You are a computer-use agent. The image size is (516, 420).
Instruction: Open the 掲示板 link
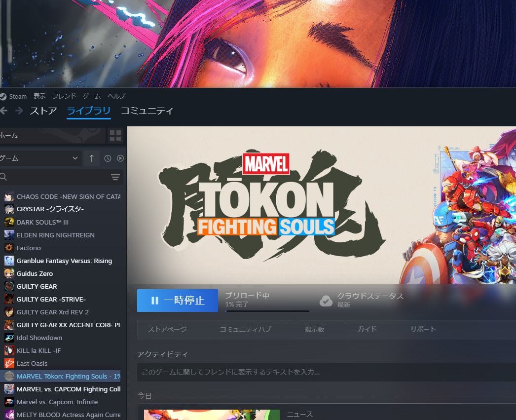point(314,329)
